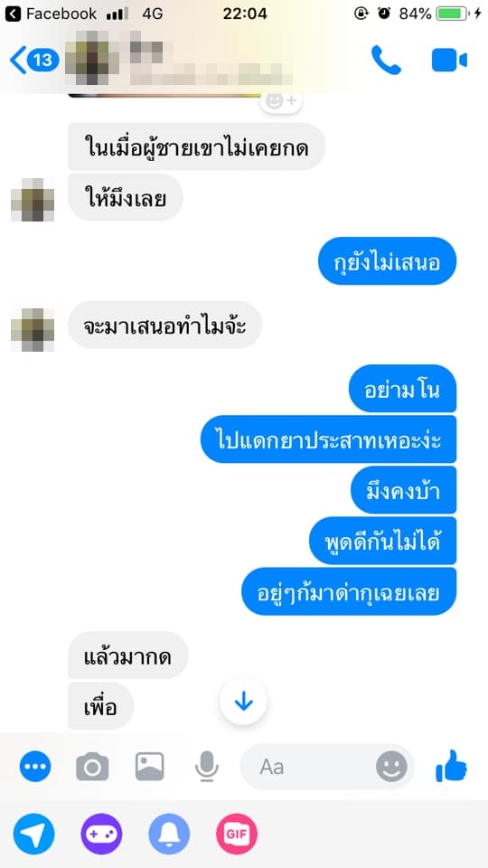Tap the location share arrow icon

pos(34,835)
